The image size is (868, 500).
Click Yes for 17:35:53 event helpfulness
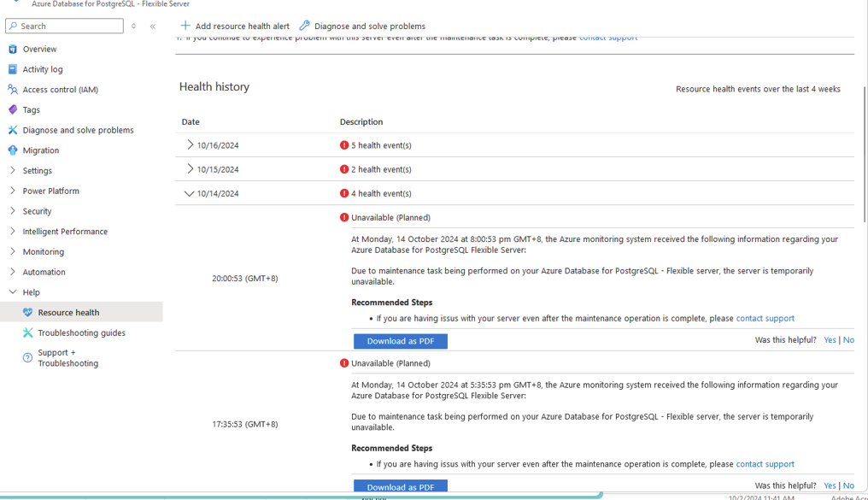coord(830,485)
